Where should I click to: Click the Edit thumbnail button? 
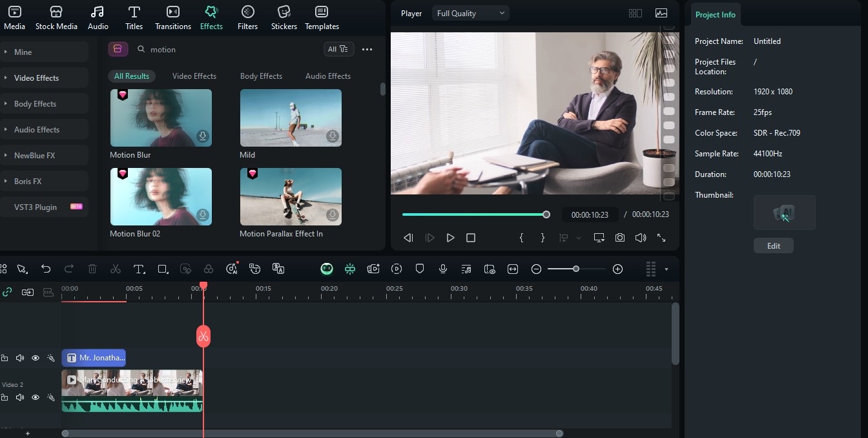774,245
